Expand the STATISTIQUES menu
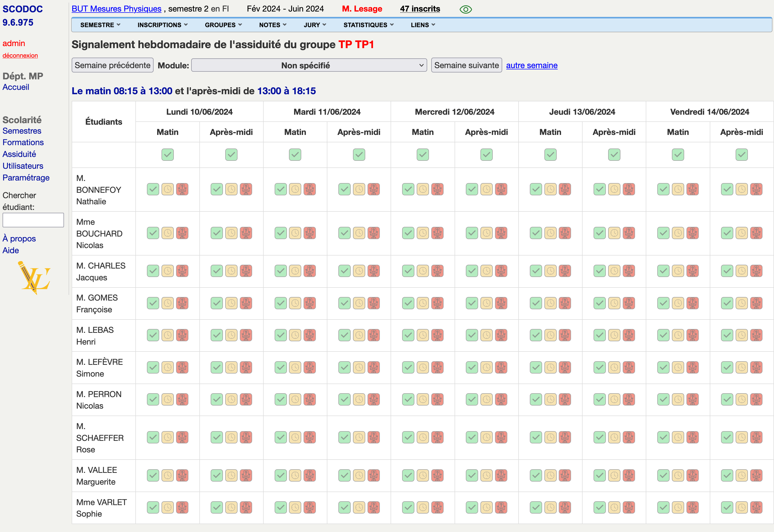This screenshot has height=532, width=774. (369, 25)
